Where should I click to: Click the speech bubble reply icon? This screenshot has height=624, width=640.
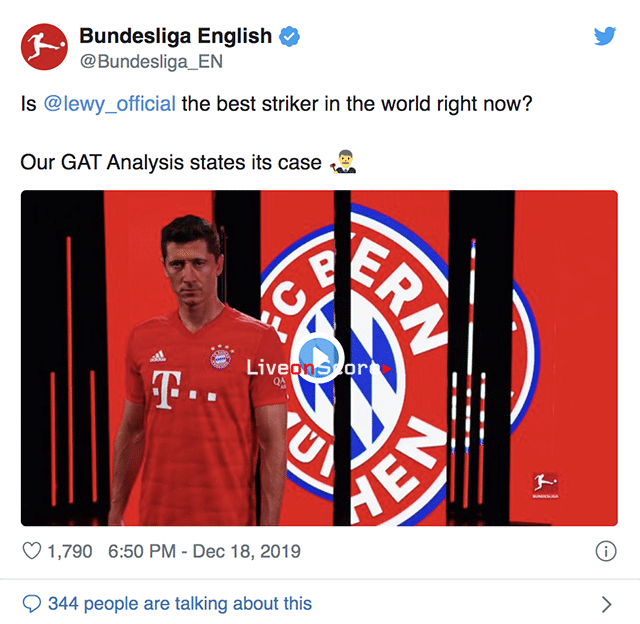coord(31,604)
